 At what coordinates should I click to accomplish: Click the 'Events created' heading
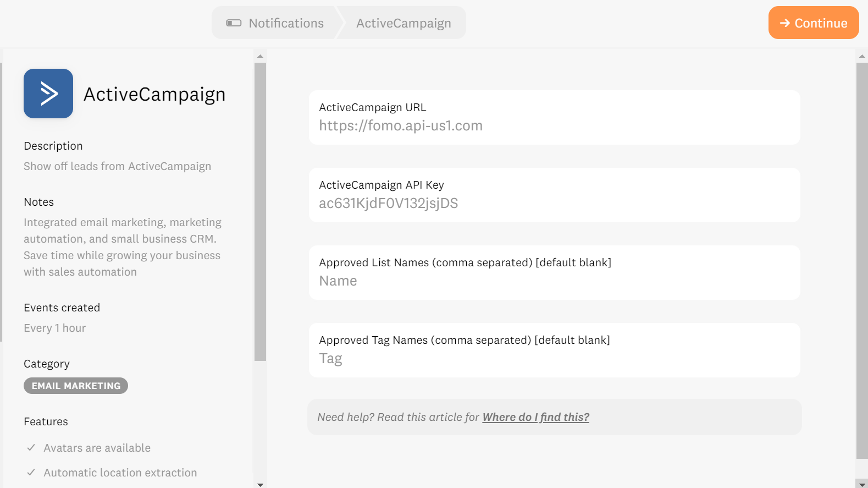point(62,308)
